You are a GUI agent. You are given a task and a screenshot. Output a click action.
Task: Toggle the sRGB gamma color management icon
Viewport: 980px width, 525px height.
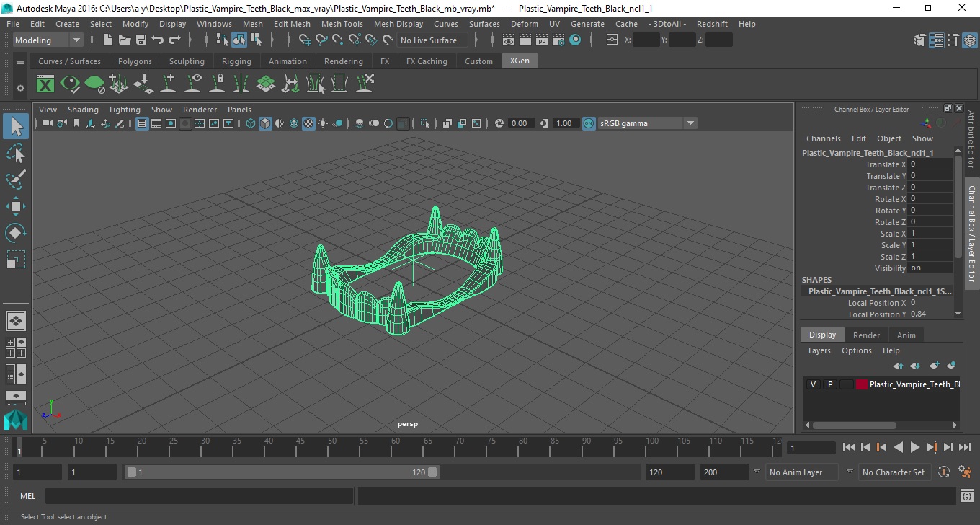pos(589,123)
